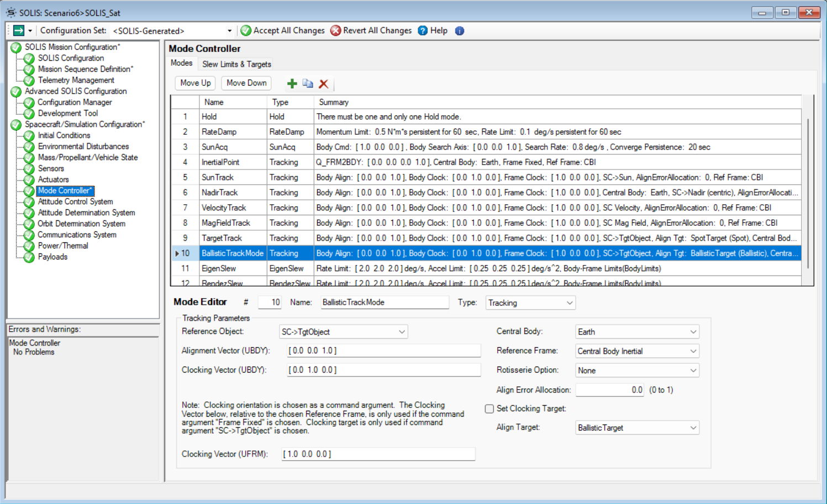
Task: Click the Align Error Allocation value field
Action: tap(609, 390)
